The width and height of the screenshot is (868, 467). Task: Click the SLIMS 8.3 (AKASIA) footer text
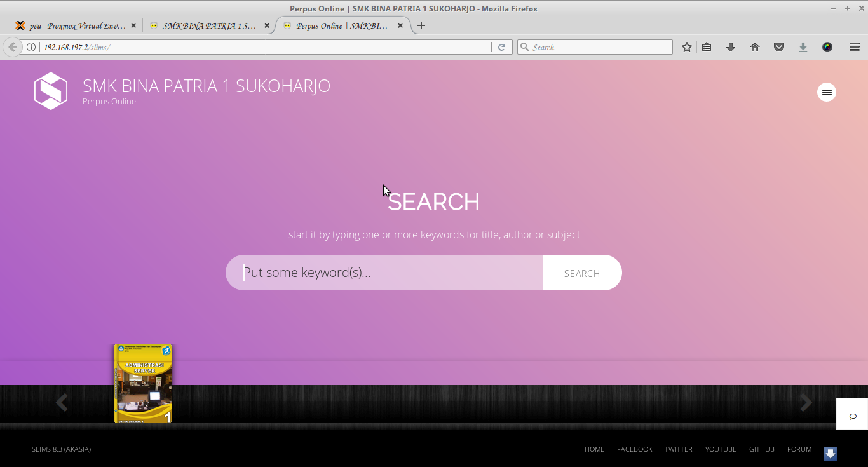(61, 449)
